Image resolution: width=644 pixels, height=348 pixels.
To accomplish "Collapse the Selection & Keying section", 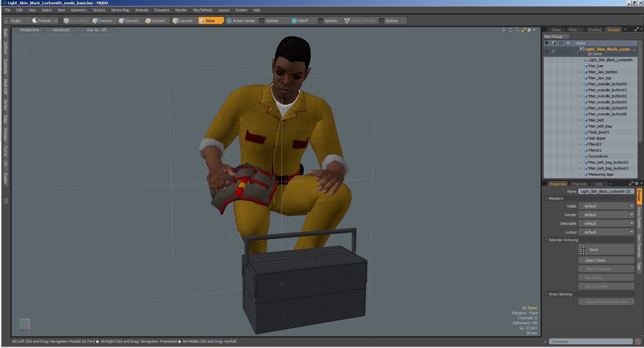I will [x=546, y=240].
